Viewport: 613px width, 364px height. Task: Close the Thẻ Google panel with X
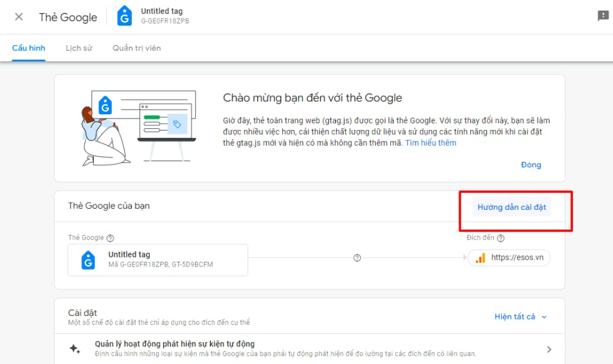(x=19, y=17)
